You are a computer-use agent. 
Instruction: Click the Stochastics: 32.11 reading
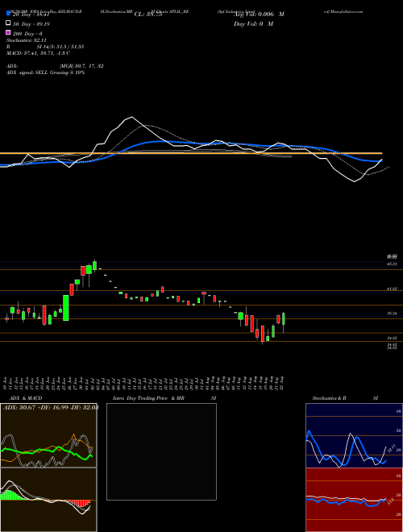tap(26, 40)
